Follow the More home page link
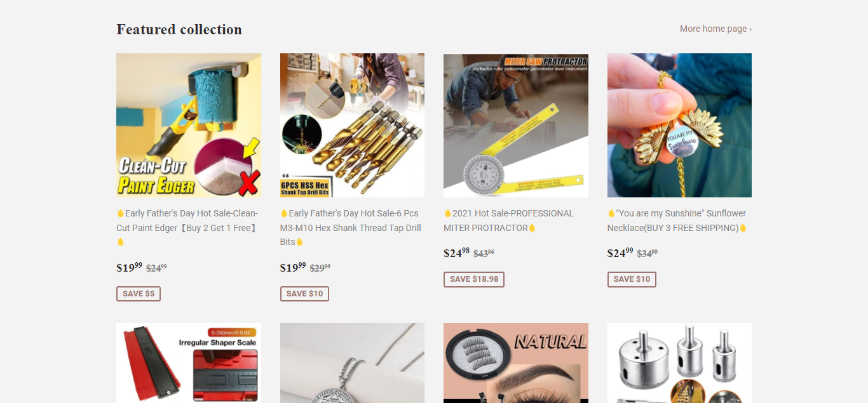 tap(715, 29)
